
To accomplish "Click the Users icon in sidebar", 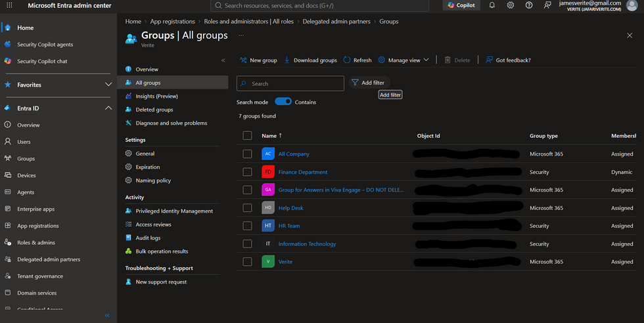I will [8, 142].
